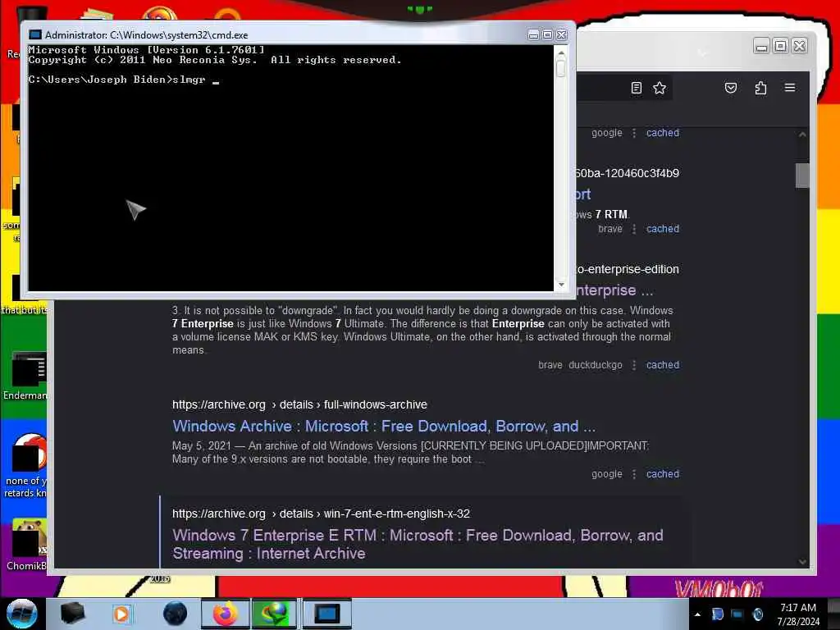Open cached link beside brave duckduckgo
The image size is (840, 630).
(x=663, y=365)
